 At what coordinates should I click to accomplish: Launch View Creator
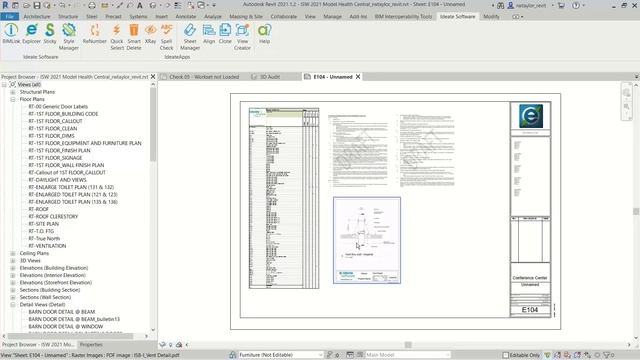[242, 37]
